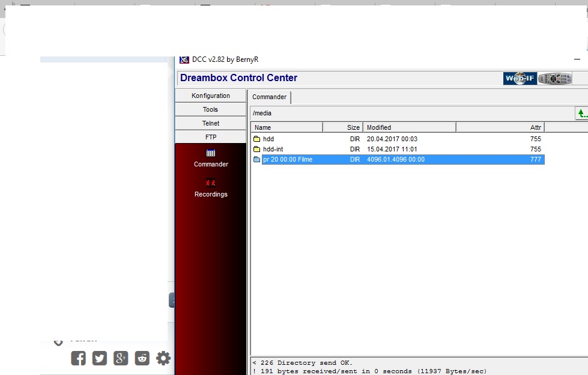Open the Telnet section
The height and width of the screenshot is (375, 588).
coord(210,123)
